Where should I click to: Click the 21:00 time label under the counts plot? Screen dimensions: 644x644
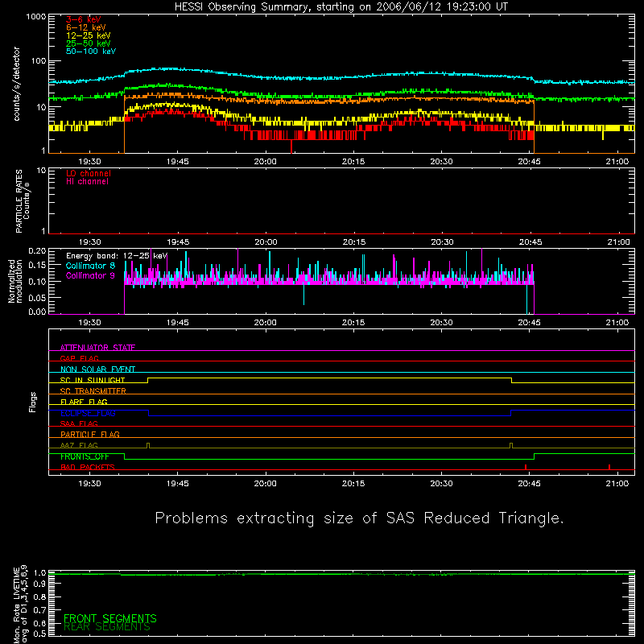617,162
